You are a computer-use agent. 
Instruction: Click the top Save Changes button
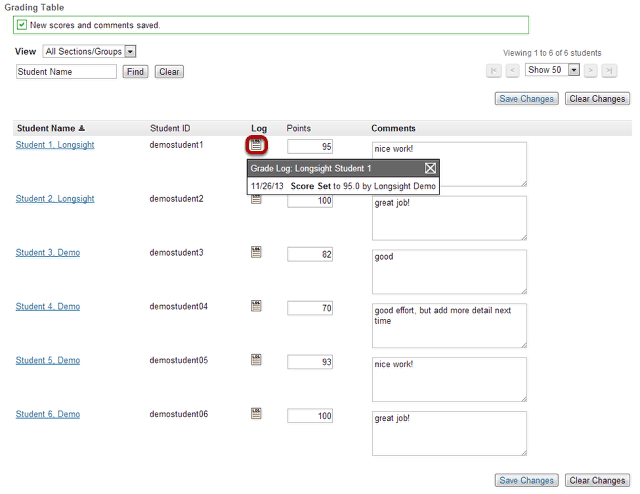pos(527,99)
